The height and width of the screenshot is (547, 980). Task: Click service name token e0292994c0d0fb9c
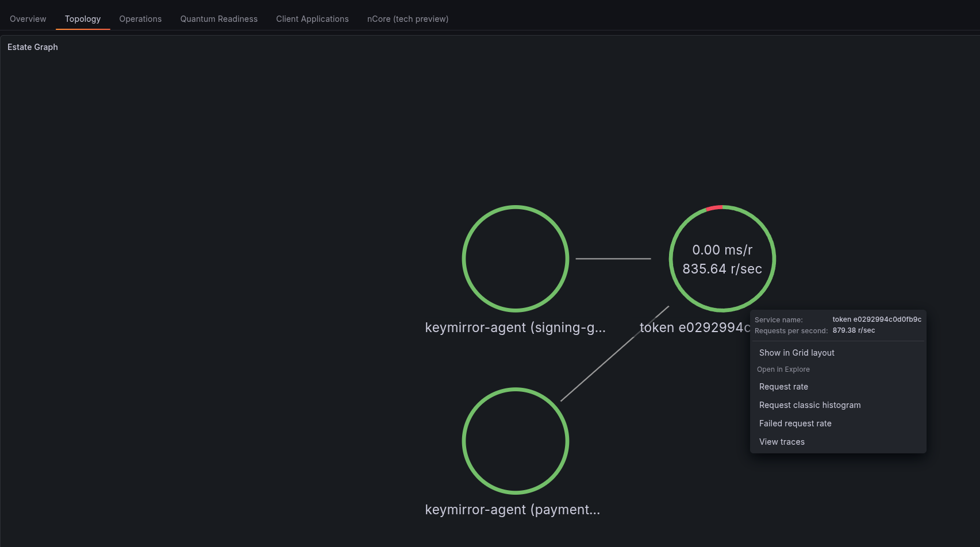point(877,319)
